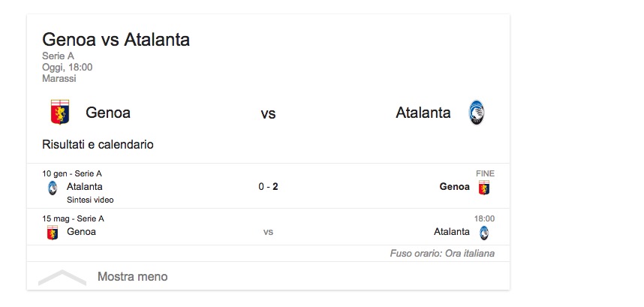The width and height of the screenshot is (644, 307).
Task: Click Atalanta's small crest in 10 gen match
Action: coord(52,187)
